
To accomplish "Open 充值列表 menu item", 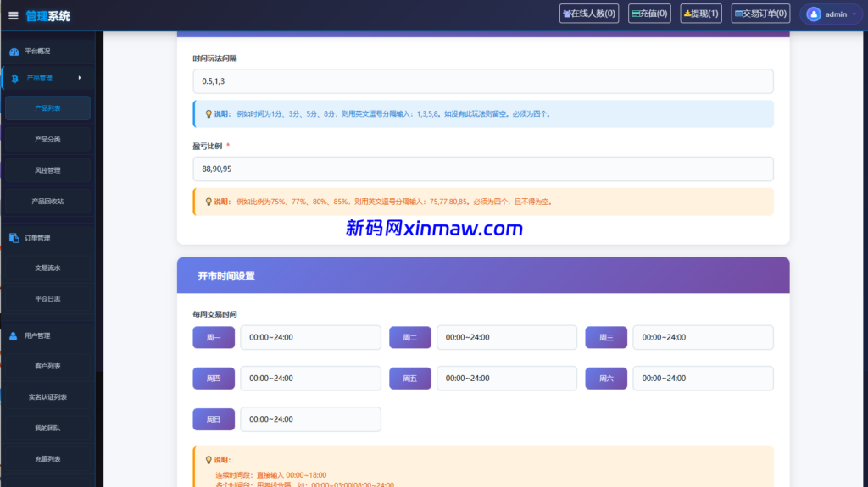I will pos(47,459).
